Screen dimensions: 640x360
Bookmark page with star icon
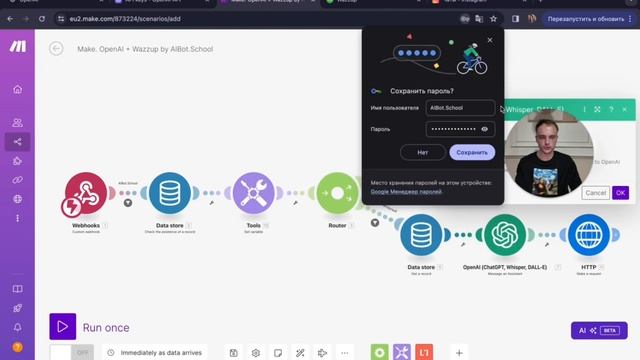(x=493, y=19)
